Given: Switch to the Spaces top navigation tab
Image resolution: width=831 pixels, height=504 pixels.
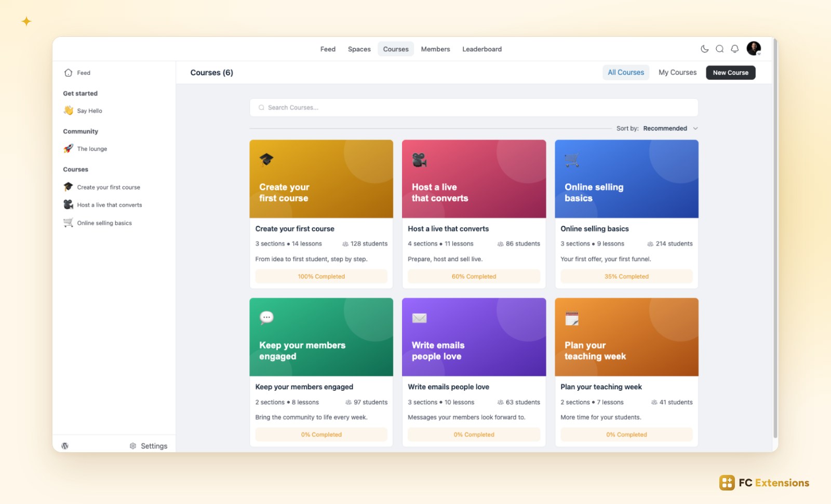Looking at the screenshot, I should tap(359, 49).
